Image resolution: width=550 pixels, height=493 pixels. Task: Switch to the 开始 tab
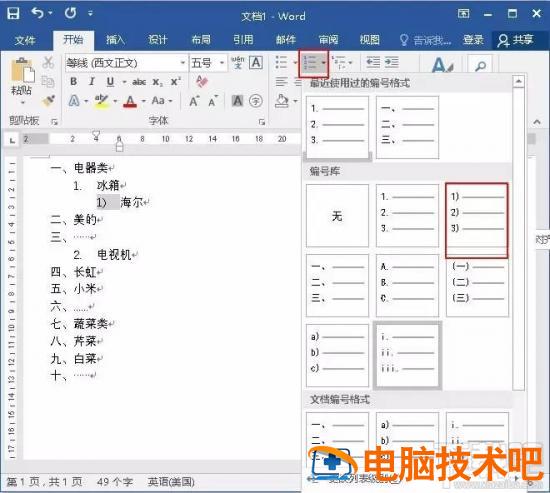(x=73, y=40)
